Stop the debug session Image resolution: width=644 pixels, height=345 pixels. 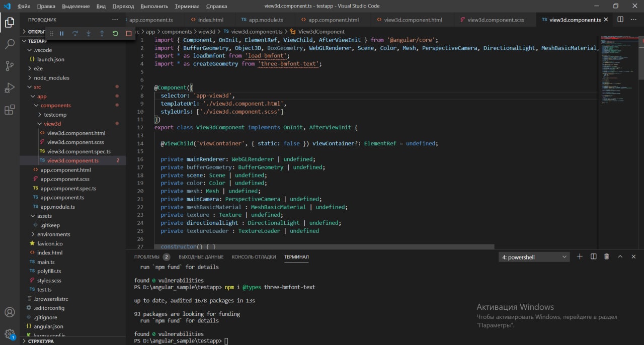coord(129,33)
